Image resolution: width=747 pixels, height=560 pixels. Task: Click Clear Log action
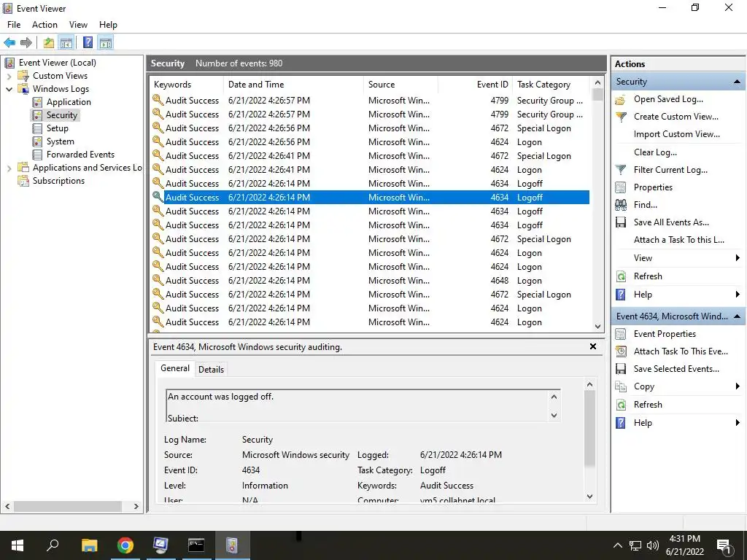point(655,152)
